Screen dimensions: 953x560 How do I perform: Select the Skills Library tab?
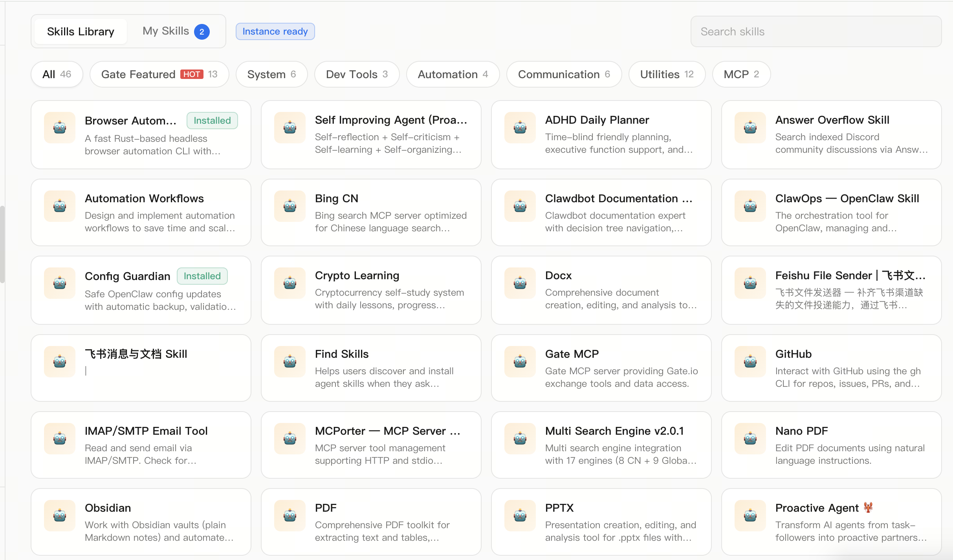(81, 31)
